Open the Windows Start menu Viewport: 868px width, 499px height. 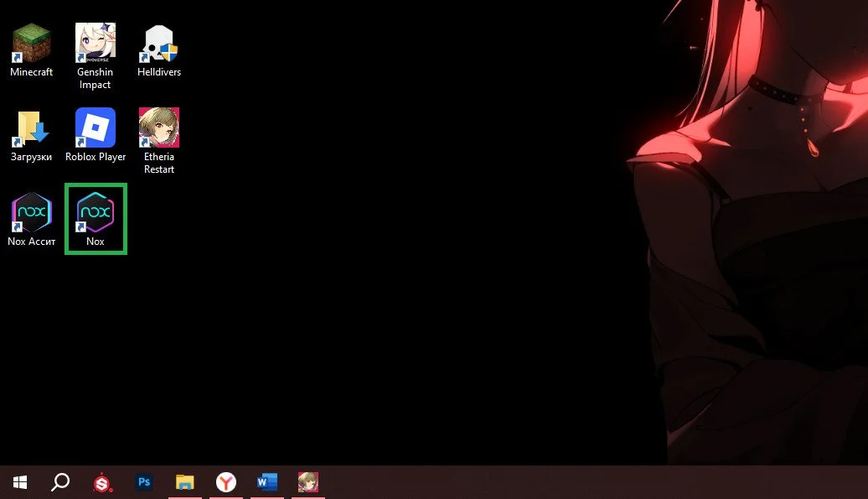pos(20,482)
